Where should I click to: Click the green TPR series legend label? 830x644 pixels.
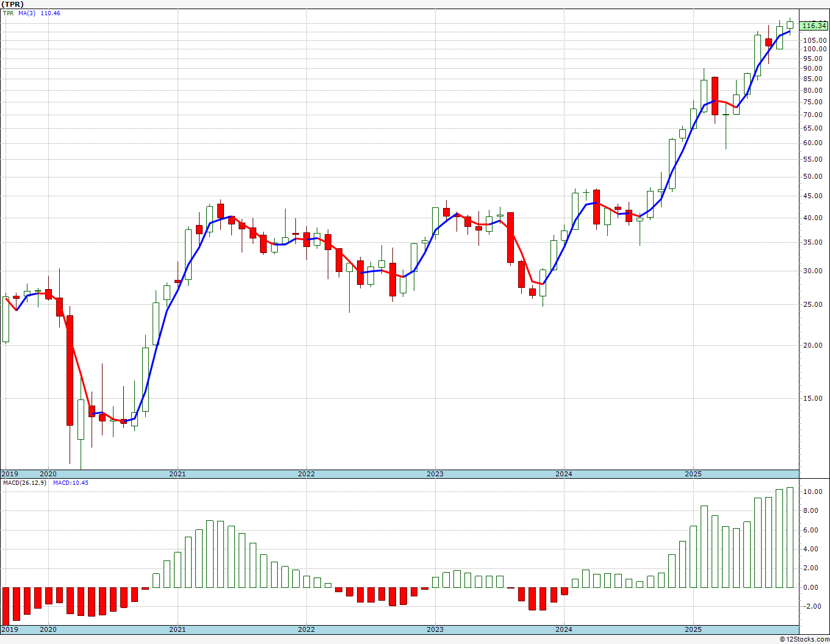pyautogui.click(x=8, y=13)
